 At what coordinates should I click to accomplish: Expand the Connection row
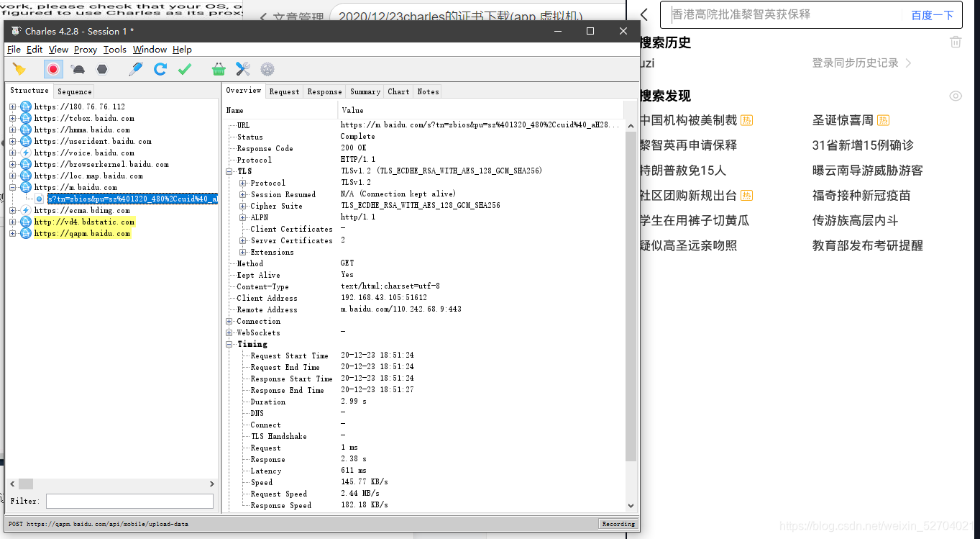[x=229, y=321]
